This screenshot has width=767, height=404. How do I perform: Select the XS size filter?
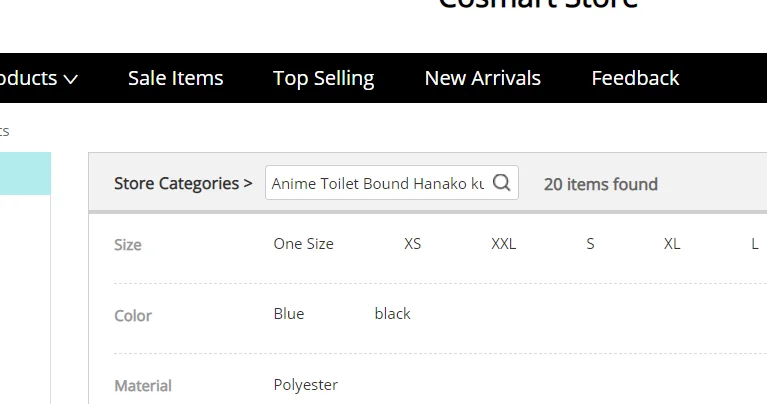tap(413, 244)
